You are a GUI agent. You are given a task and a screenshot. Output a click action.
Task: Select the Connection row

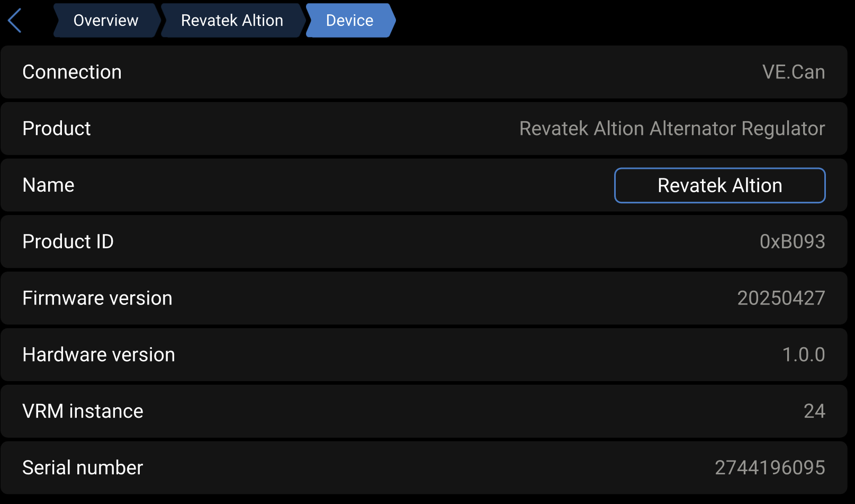tap(424, 72)
